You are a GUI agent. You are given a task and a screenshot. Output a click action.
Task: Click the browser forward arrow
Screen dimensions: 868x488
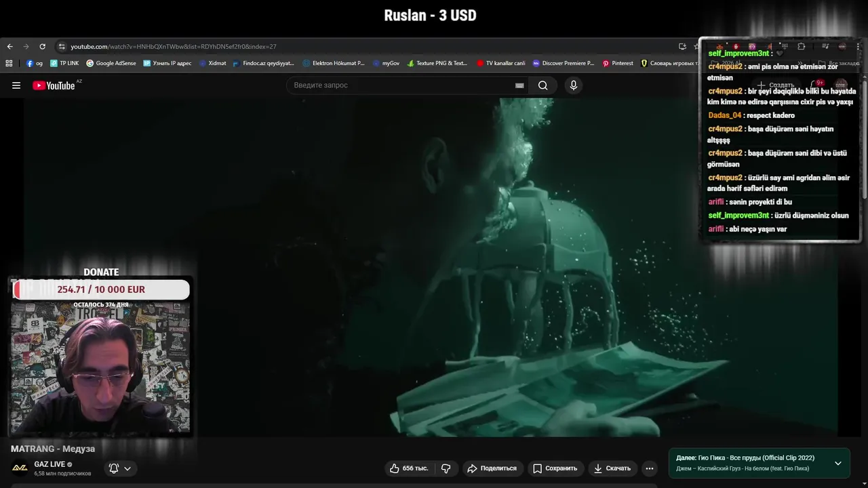(x=26, y=47)
